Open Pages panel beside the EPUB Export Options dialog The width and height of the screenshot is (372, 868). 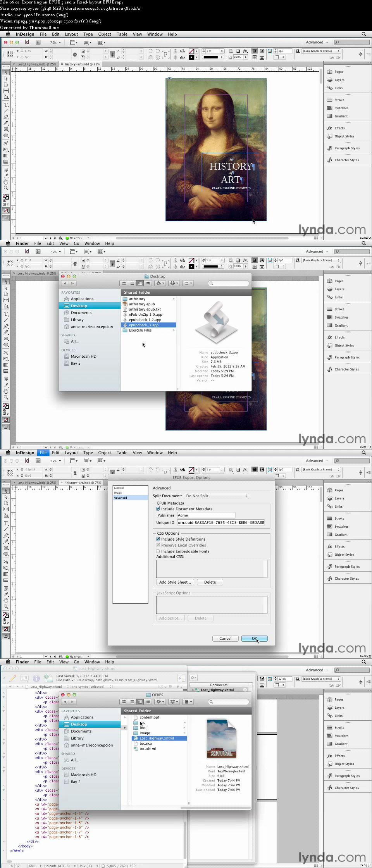pyautogui.click(x=339, y=490)
